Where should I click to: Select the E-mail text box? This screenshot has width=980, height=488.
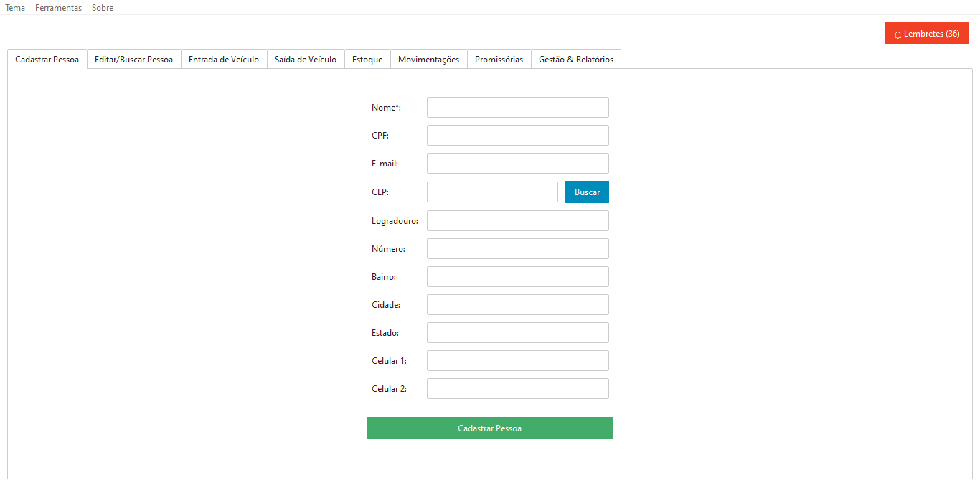click(517, 164)
